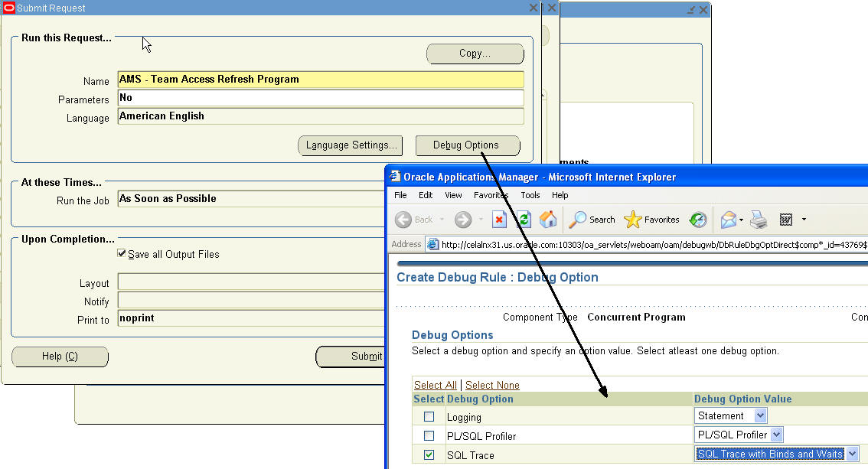Image resolution: width=868 pixels, height=469 pixels.
Task: Click the Notify input field
Action: tap(251, 300)
